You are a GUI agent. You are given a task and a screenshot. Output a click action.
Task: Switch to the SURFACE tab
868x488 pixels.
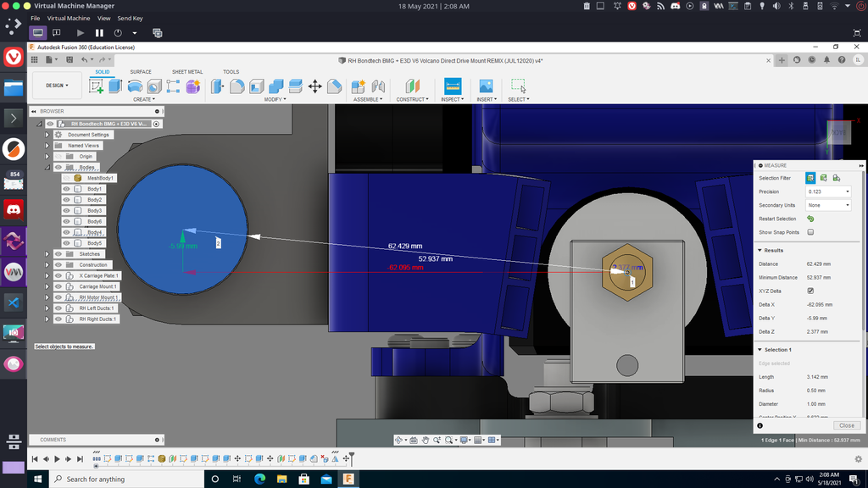point(141,72)
